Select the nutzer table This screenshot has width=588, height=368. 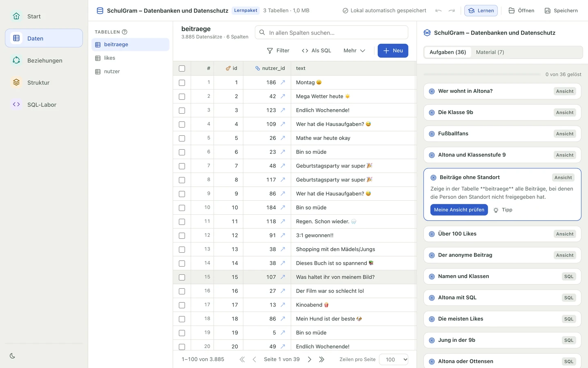point(130,72)
